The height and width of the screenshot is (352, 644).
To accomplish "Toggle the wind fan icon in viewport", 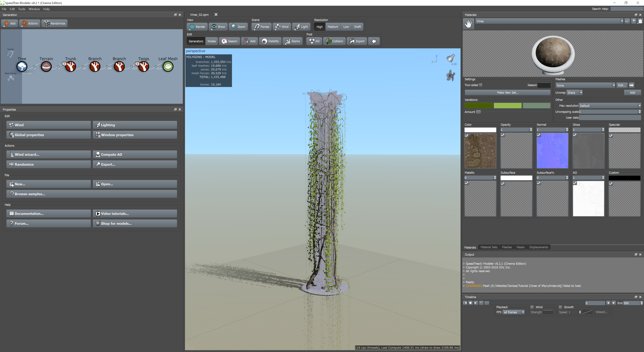I will point(451,76).
